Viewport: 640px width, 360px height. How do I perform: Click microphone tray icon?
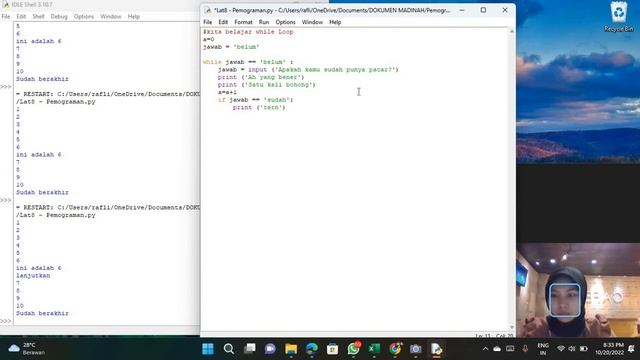coord(525,349)
